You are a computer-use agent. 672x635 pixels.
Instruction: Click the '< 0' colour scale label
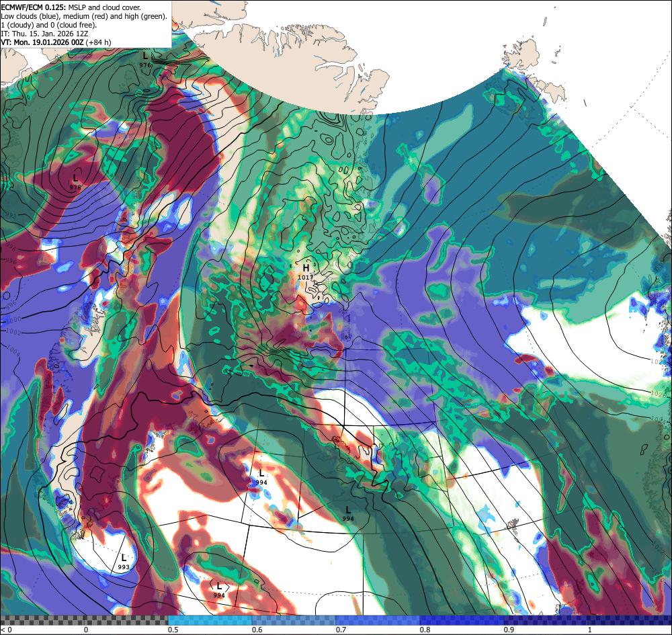6,630
